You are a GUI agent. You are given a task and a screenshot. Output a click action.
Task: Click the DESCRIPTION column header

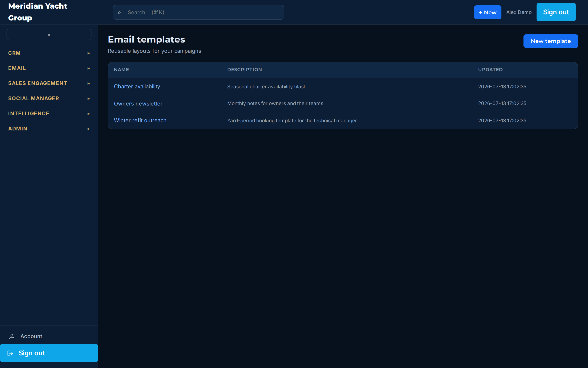click(244, 70)
